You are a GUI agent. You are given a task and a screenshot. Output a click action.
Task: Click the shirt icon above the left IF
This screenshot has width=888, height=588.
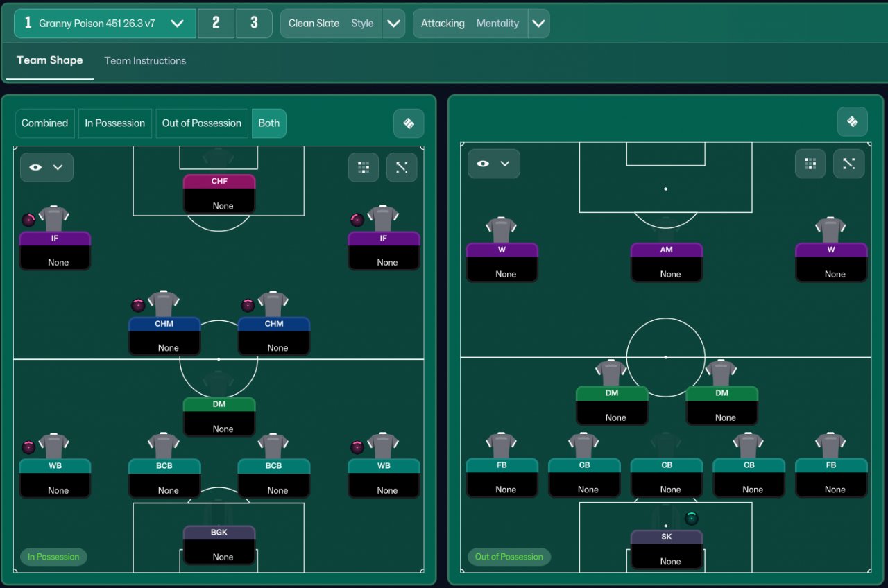(x=54, y=218)
